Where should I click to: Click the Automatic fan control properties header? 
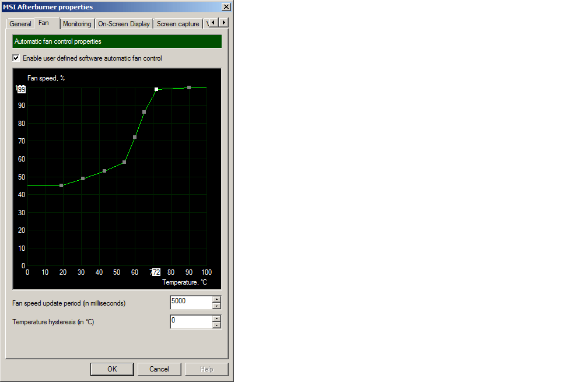pos(117,41)
